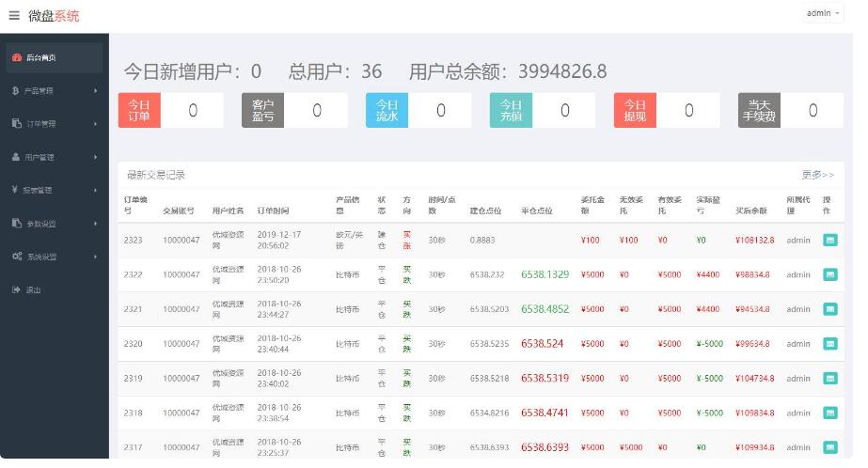
Task: Click the admin agent cell in row 2322
Action: (797, 274)
